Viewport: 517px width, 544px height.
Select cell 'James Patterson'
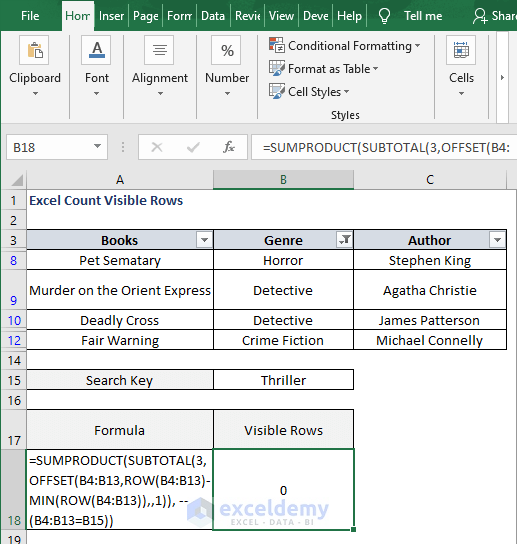[430, 320]
